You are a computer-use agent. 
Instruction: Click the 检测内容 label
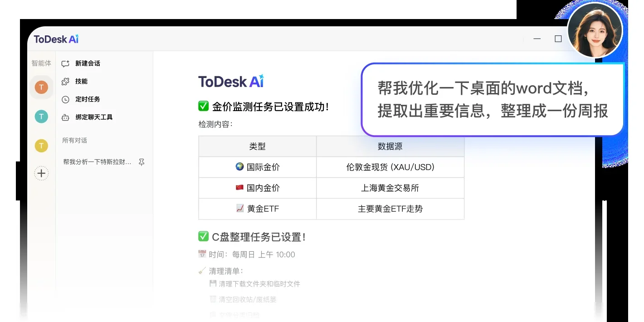click(215, 124)
